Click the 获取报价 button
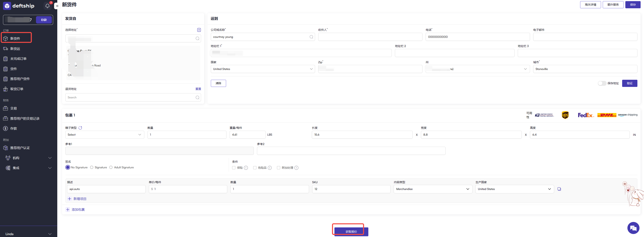This screenshot has width=644, height=237. click(x=351, y=232)
